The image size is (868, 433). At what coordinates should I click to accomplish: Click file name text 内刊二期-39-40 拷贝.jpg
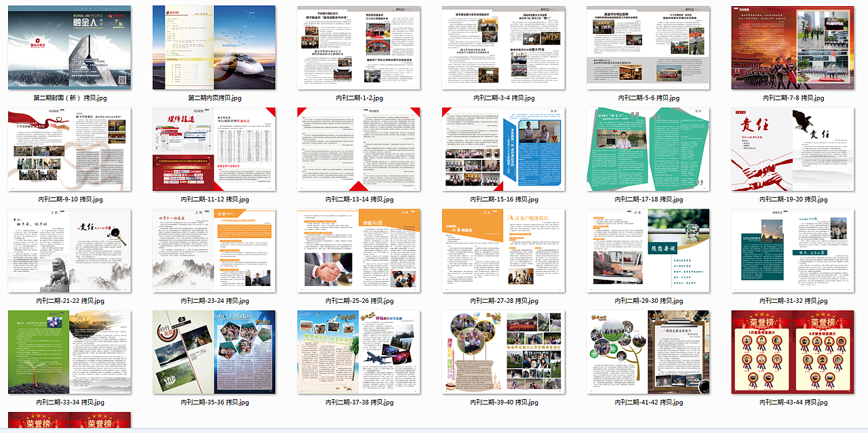503,403
